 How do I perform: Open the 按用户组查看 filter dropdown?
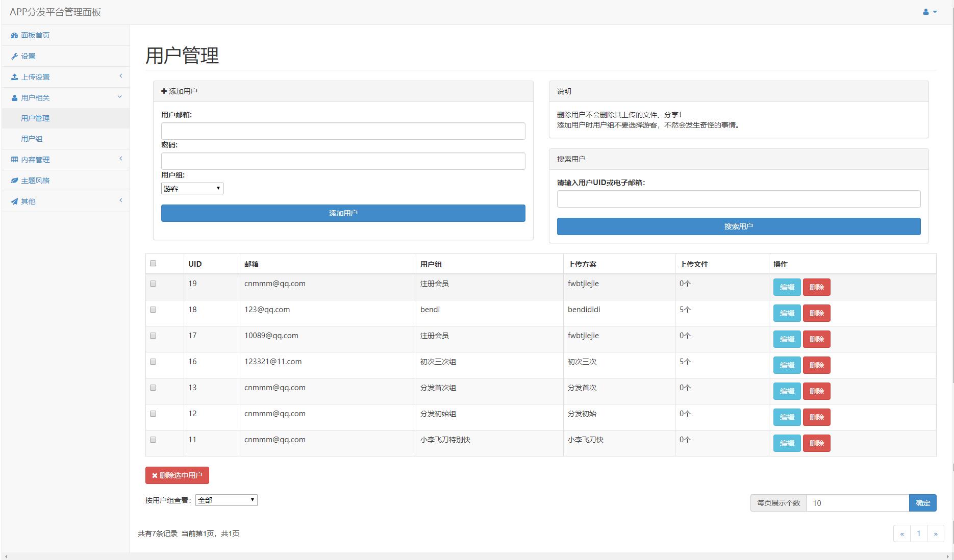pos(226,500)
